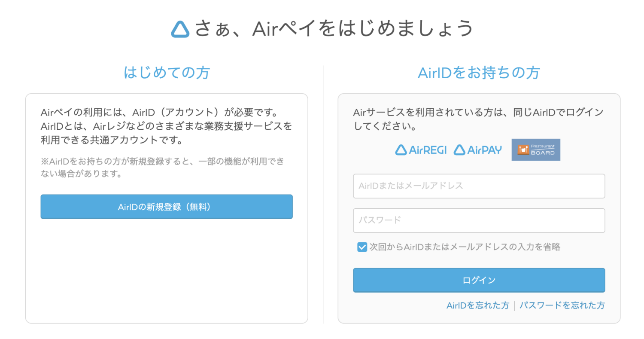Uncheck the 次回からAirID入力を省略 checkbox
Image resolution: width=644 pixels, height=339 pixels.
click(x=362, y=247)
